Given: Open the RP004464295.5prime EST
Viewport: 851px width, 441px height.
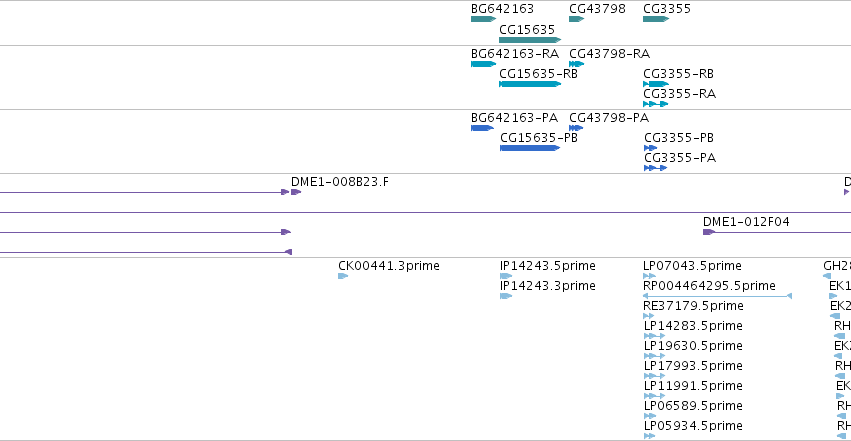Looking at the screenshot, I should (x=717, y=296).
